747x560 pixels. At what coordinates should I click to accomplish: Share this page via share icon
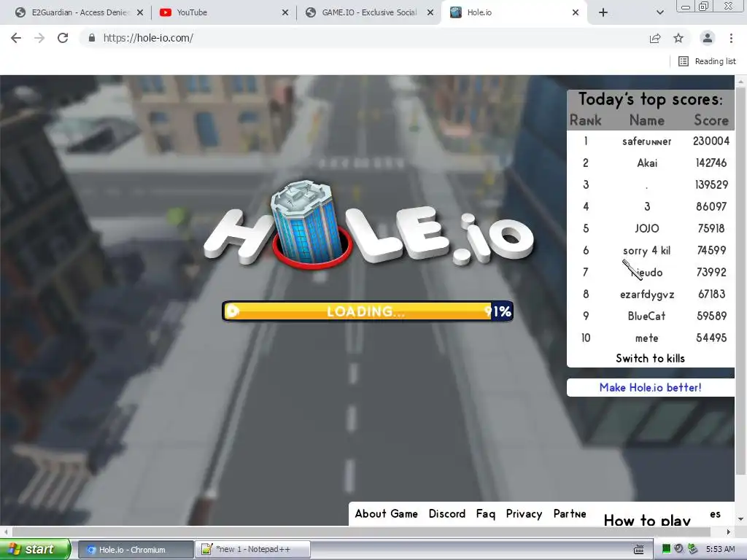[655, 38]
